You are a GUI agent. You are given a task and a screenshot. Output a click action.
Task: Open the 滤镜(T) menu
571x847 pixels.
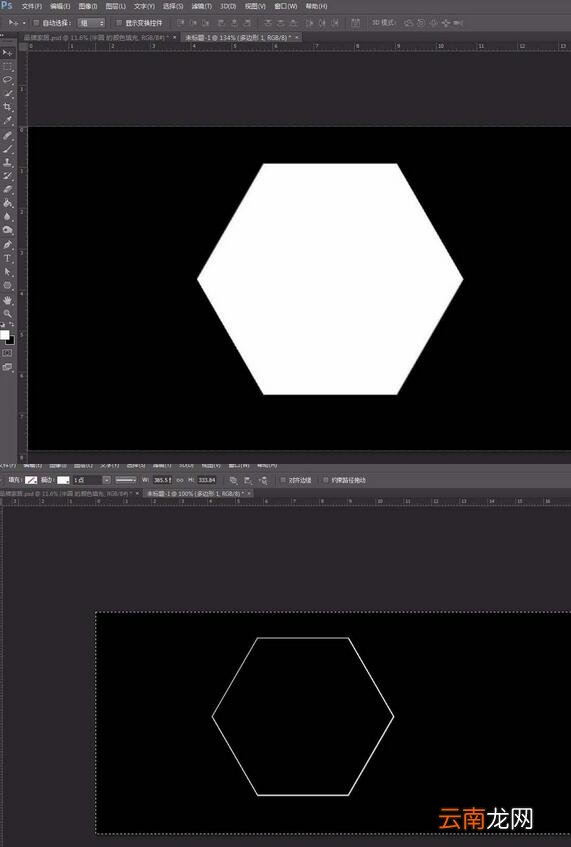[x=201, y=6]
